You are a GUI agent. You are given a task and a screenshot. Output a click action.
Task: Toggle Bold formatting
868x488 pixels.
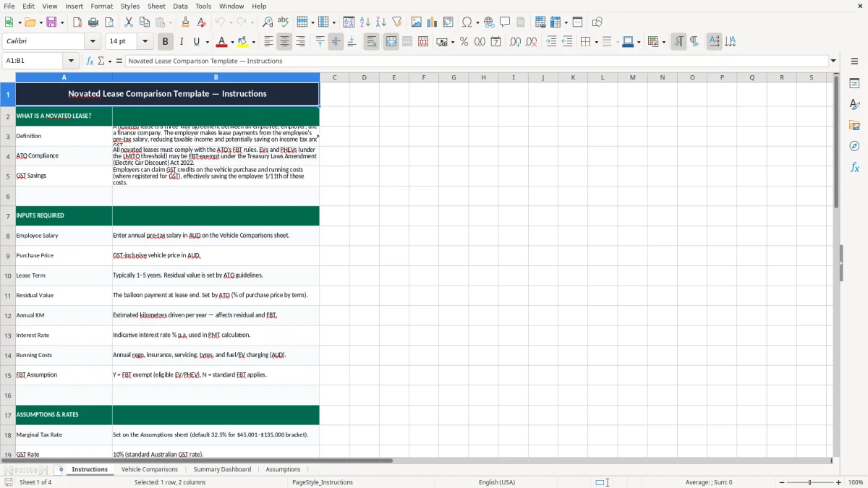click(x=165, y=42)
